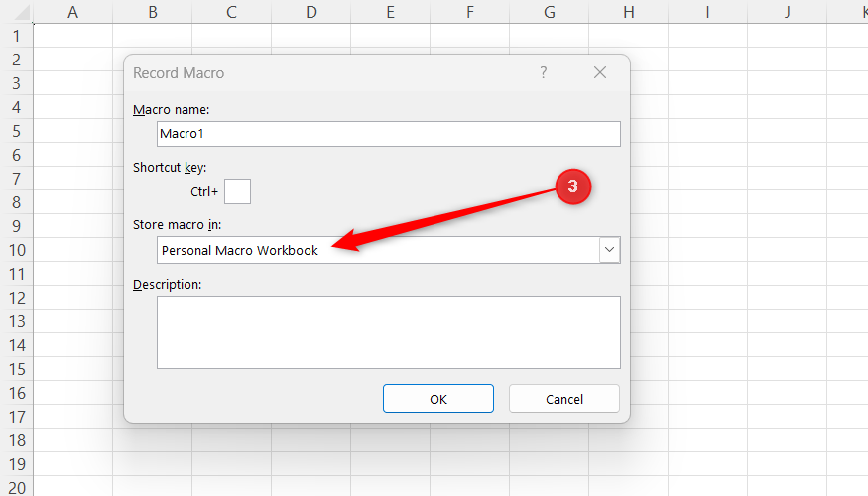The image size is (868, 496).
Task: Select row 16 header
Action: [x=17, y=393]
